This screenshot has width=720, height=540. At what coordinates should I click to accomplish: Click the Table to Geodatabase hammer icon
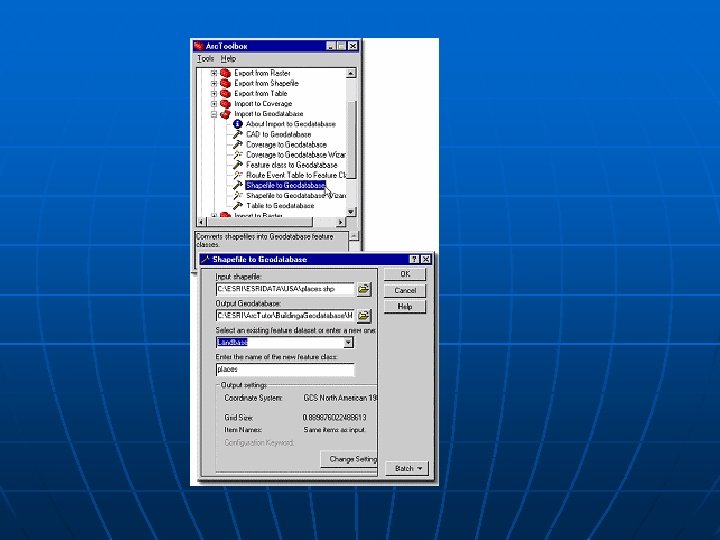coord(238,206)
